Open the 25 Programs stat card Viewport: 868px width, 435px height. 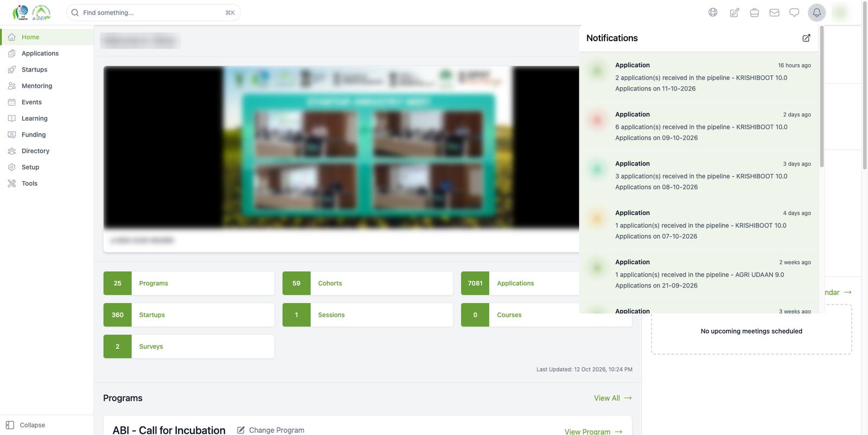pyautogui.click(x=189, y=283)
